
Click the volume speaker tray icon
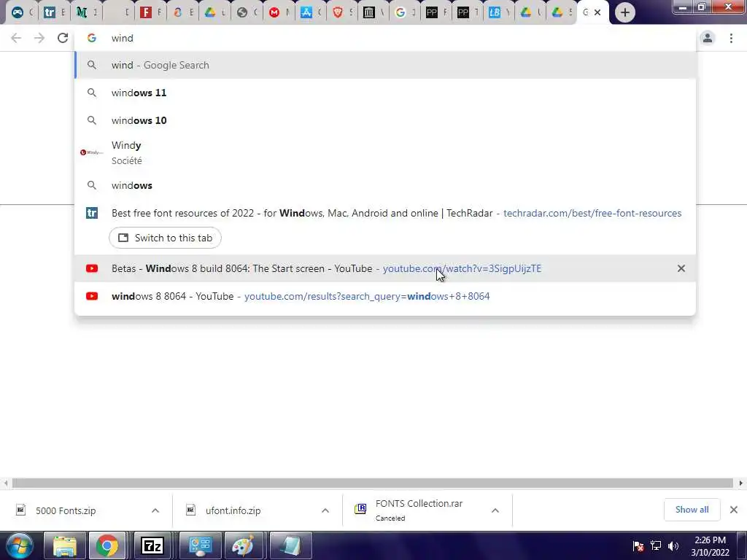pyautogui.click(x=673, y=546)
